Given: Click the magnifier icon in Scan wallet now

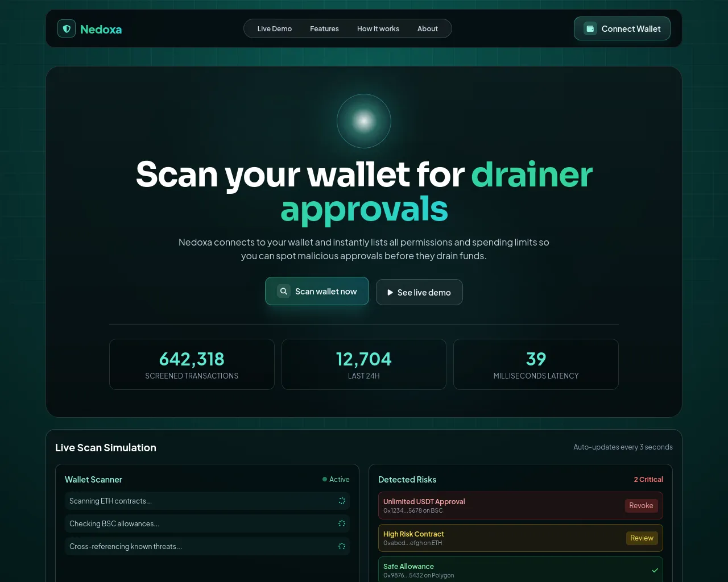Looking at the screenshot, I should (284, 291).
